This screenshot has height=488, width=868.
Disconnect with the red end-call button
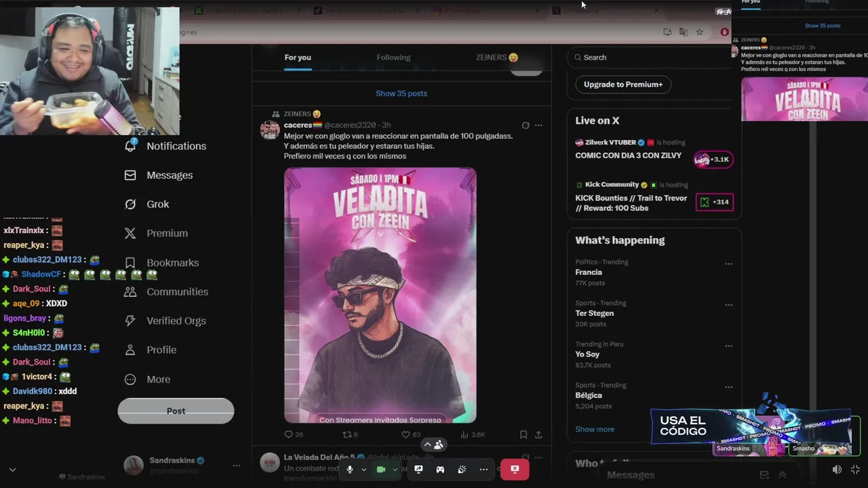coord(515,469)
